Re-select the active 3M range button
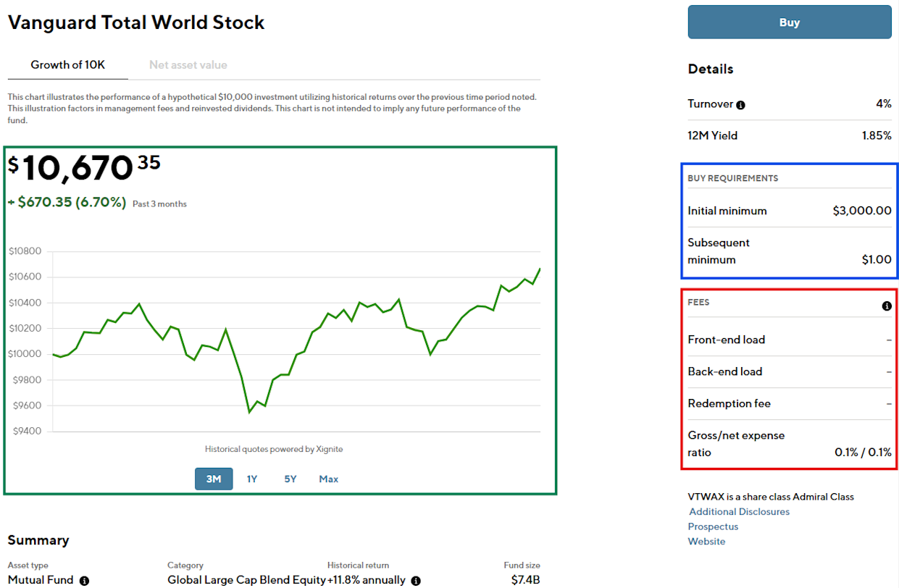 pyautogui.click(x=214, y=479)
